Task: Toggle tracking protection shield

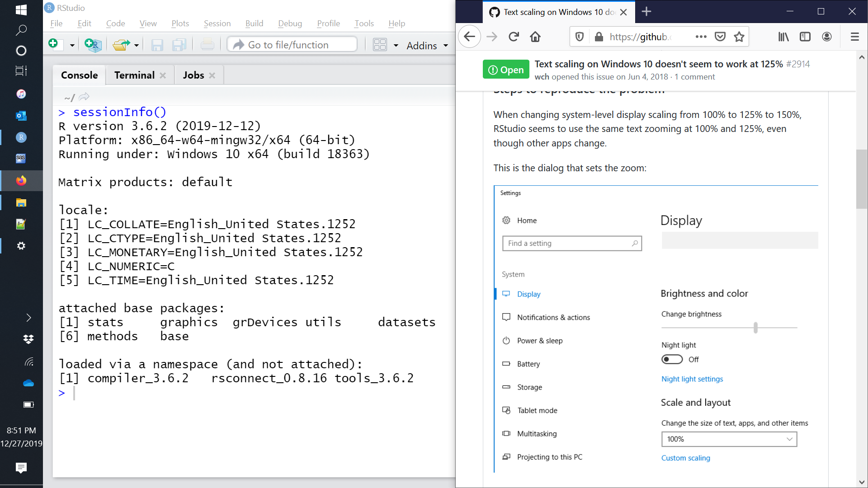Action: [579, 37]
